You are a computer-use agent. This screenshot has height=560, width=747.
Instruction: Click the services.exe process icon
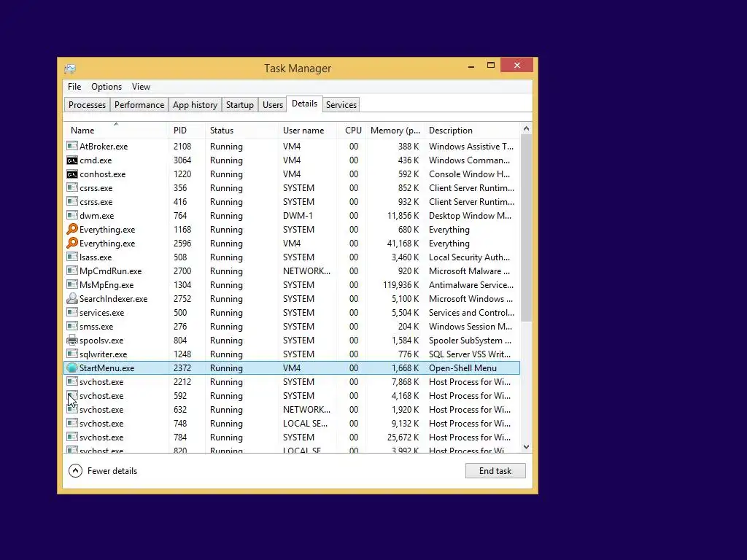click(x=72, y=312)
